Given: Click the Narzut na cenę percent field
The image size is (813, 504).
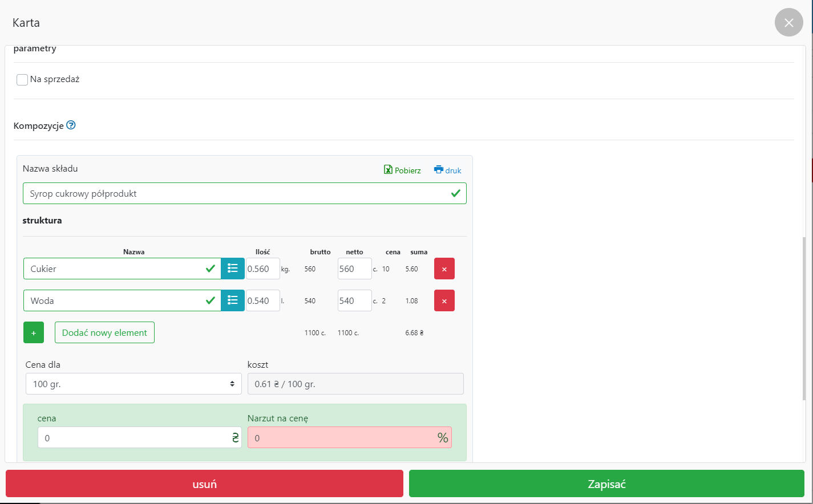Looking at the screenshot, I should click(x=342, y=438).
